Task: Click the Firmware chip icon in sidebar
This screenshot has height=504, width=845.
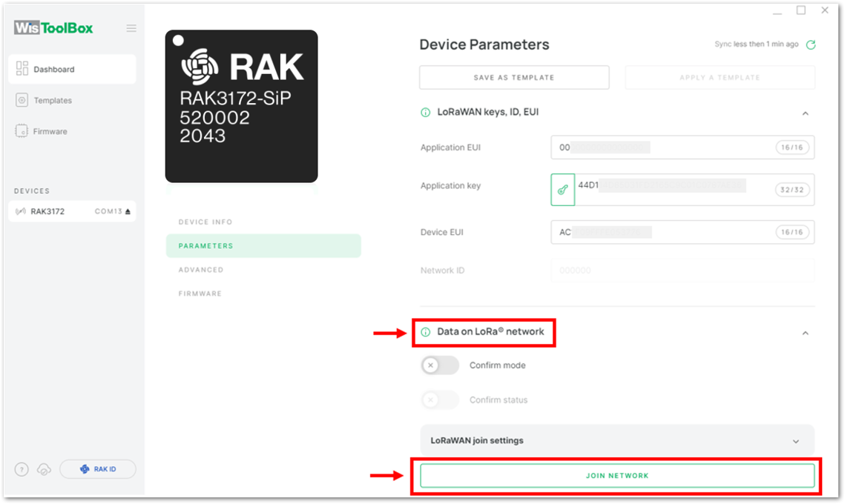Action: tap(22, 131)
